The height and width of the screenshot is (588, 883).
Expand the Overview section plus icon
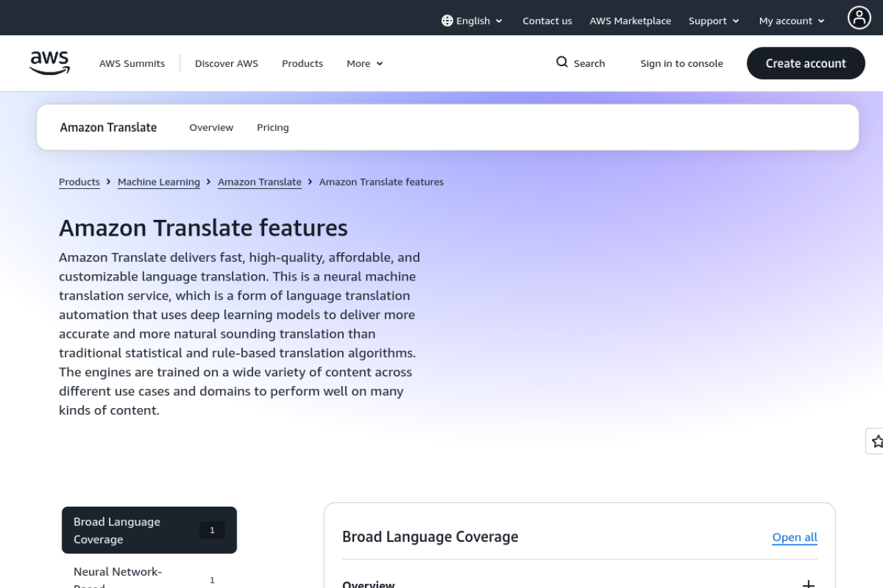[808, 584]
